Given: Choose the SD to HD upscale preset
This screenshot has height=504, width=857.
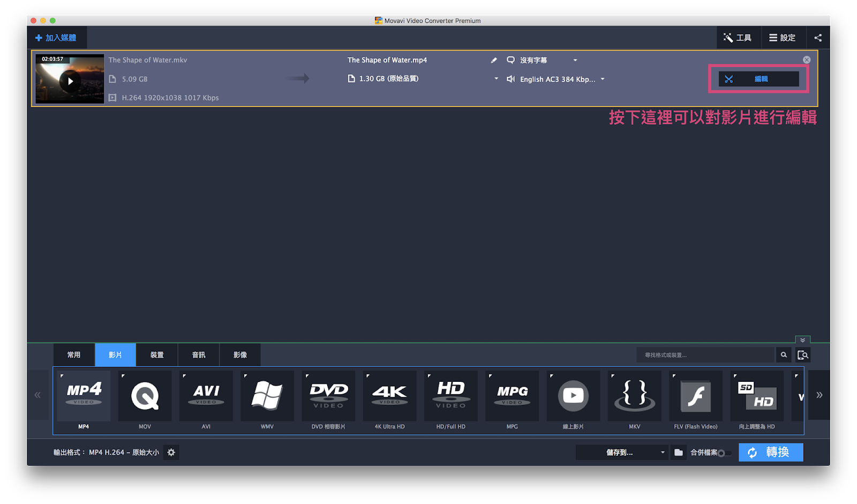Looking at the screenshot, I should tap(757, 396).
